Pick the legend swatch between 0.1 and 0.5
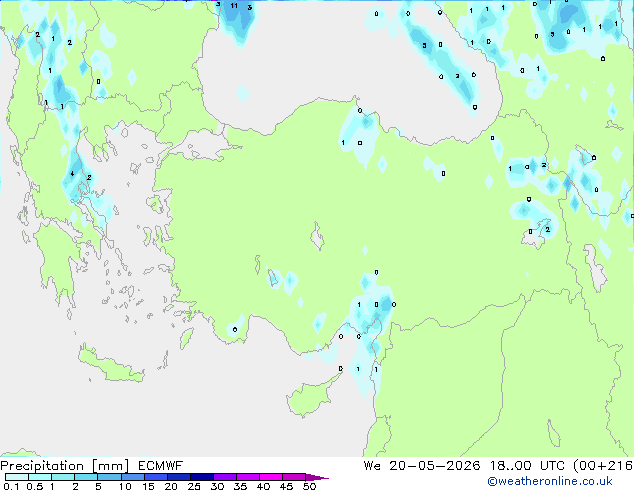Image resolution: width=634 pixels, height=490 pixels. click(x=17, y=477)
